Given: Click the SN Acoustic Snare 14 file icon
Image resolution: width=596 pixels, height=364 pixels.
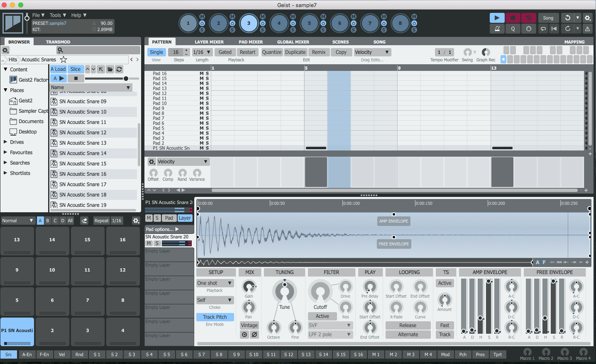Looking at the screenshot, I should point(54,153).
